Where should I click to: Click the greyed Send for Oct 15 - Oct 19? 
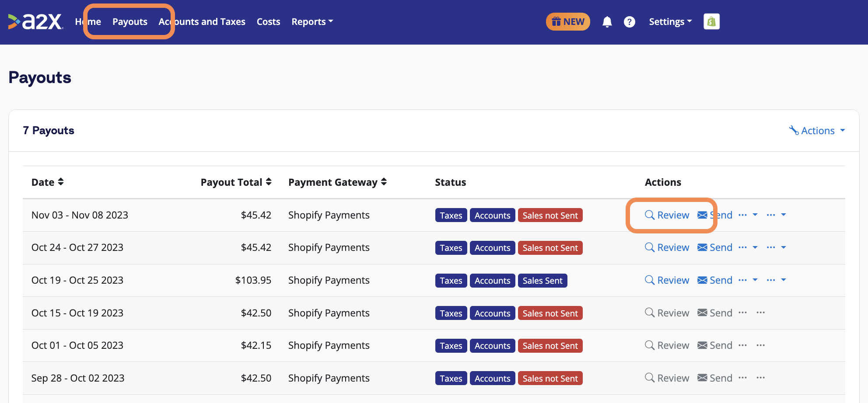coord(715,313)
